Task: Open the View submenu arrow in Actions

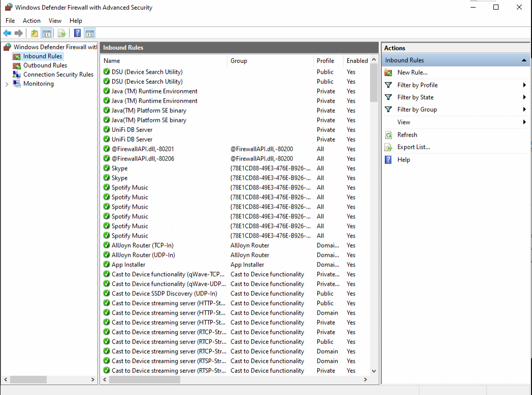Action: (x=524, y=122)
